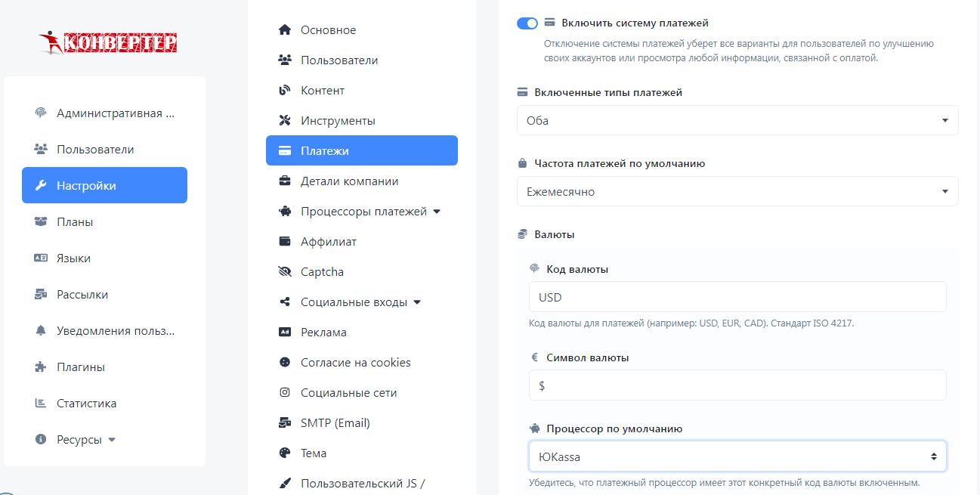Click the Конвертер logo
Screen dimensions: 980x495
point(107,42)
